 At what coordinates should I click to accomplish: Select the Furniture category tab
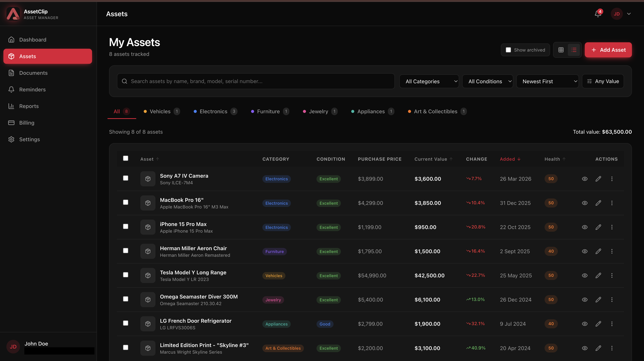(x=270, y=111)
